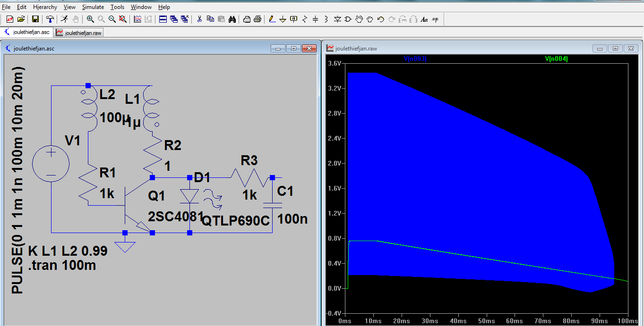Select the Drag closed-hand tool
This screenshot has width=644, height=326.
coord(370,19)
